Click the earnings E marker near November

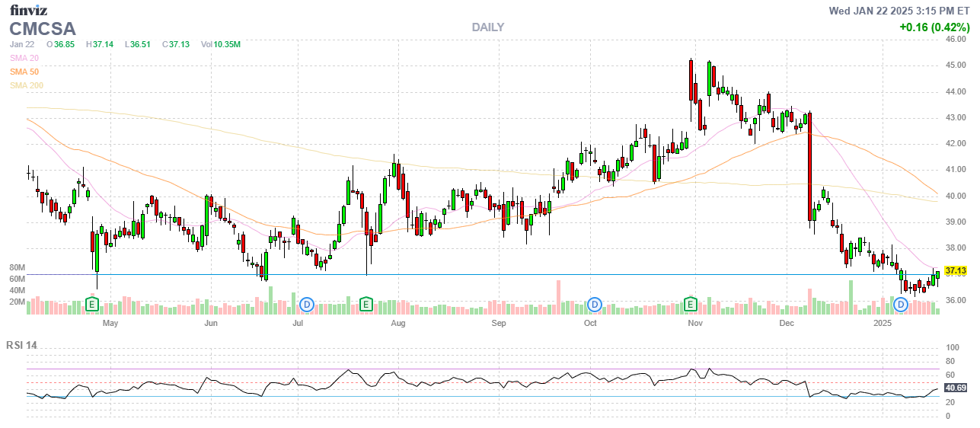pyautogui.click(x=691, y=305)
